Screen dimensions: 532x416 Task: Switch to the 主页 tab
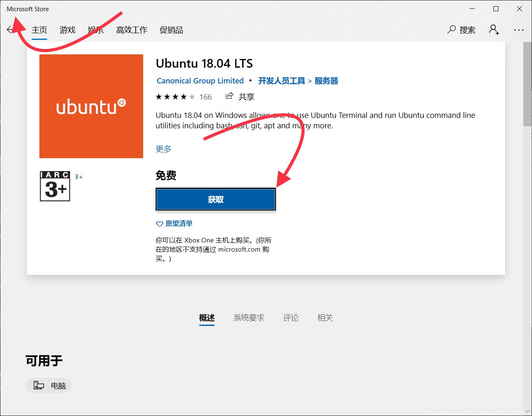(x=39, y=30)
